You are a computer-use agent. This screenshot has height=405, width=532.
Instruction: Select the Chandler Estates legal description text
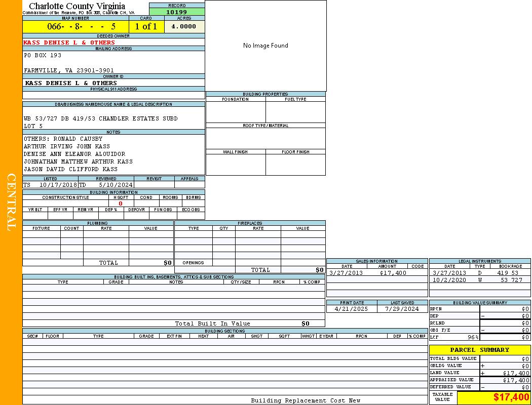tap(101, 118)
